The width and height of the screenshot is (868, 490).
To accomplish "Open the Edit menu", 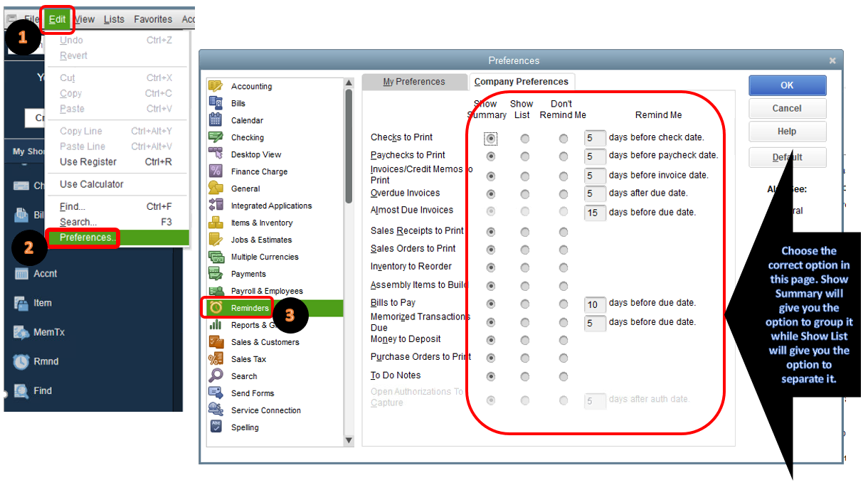I will pyautogui.click(x=57, y=19).
